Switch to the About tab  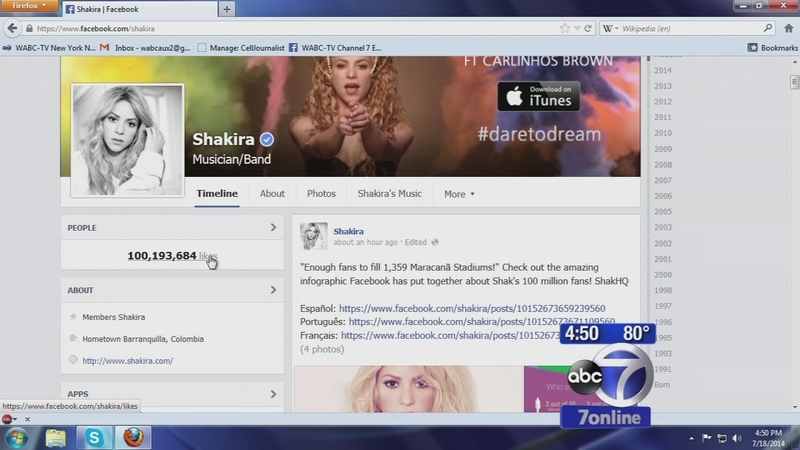[272, 193]
